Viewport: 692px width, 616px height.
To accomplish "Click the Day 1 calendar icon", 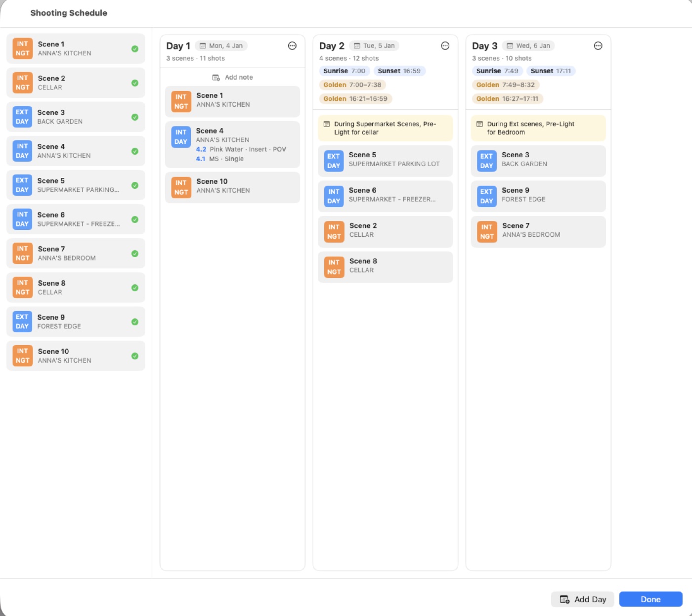I will [x=203, y=46].
